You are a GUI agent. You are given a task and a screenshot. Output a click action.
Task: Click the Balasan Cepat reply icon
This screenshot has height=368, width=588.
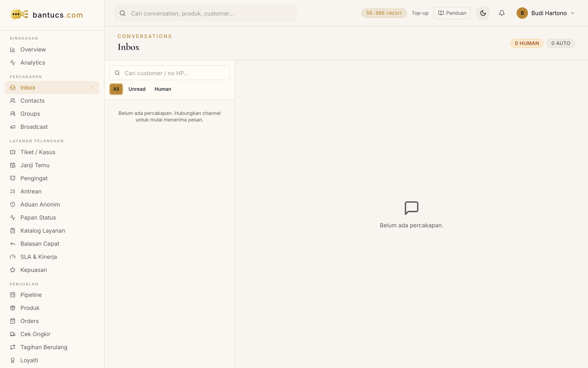(x=13, y=244)
